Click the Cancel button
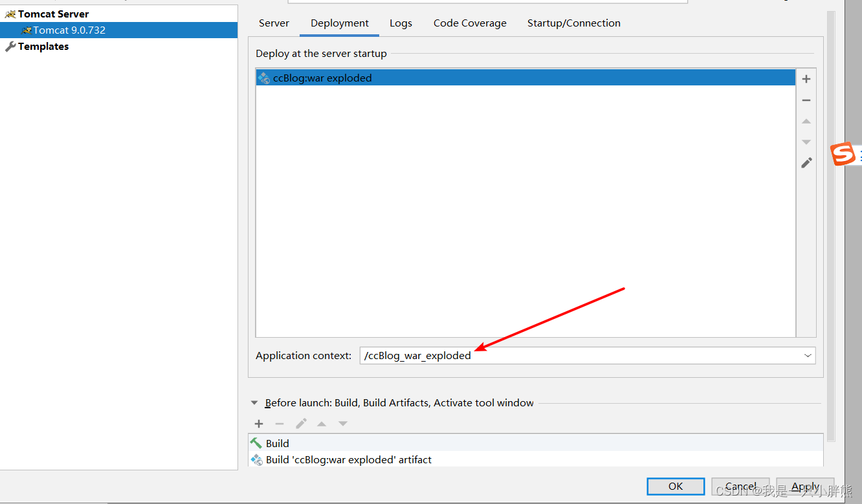Viewport: 862px width, 504px height. 741,487
